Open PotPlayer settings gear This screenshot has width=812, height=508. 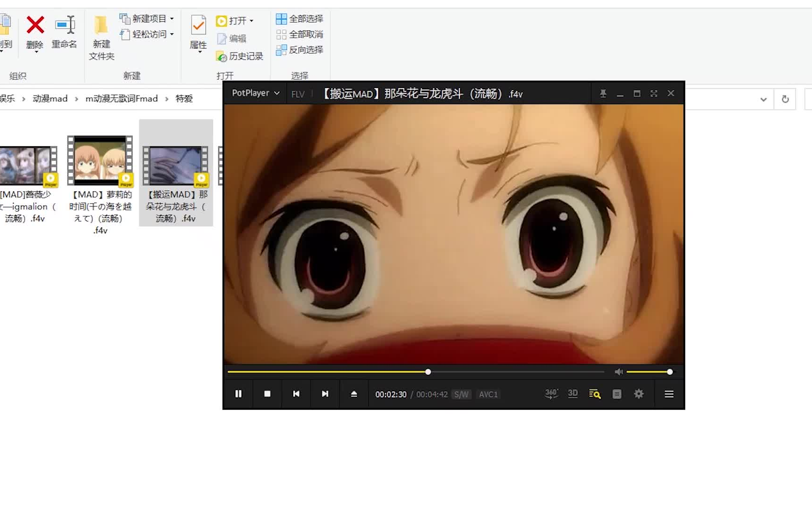[x=639, y=394]
